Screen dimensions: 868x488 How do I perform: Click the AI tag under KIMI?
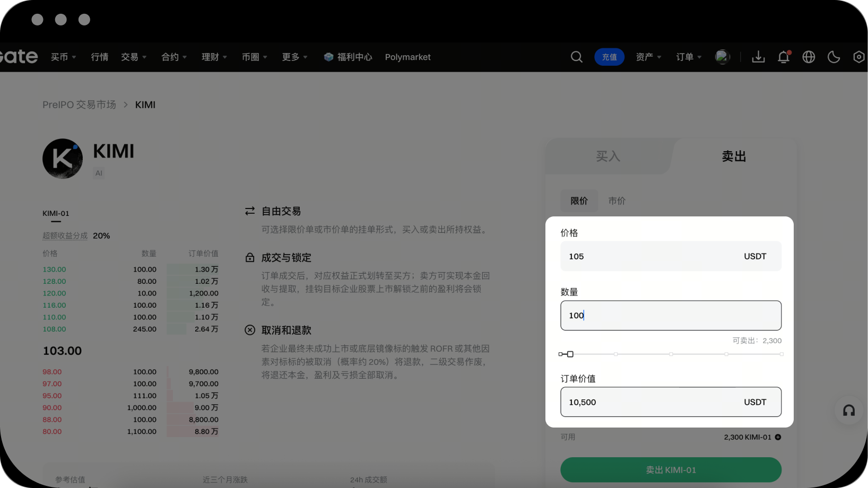coord(99,173)
